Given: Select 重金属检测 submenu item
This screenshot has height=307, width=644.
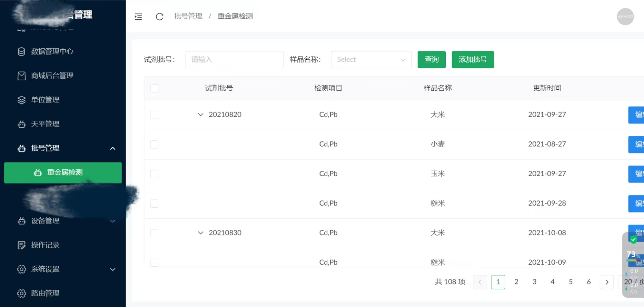Looking at the screenshot, I should pos(63,173).
